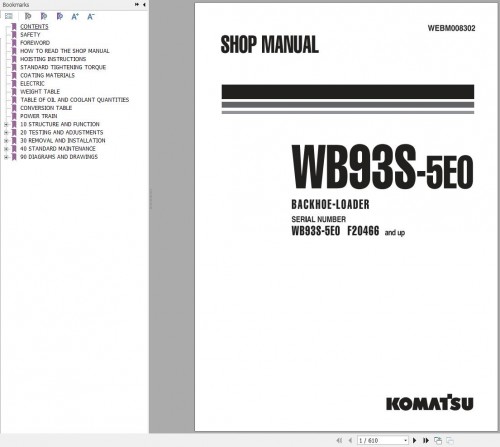500x447 pixels.
Task: Click the bookmark icon beside HOISTING INSTRUCTIONS
Action: click(14, 59)
